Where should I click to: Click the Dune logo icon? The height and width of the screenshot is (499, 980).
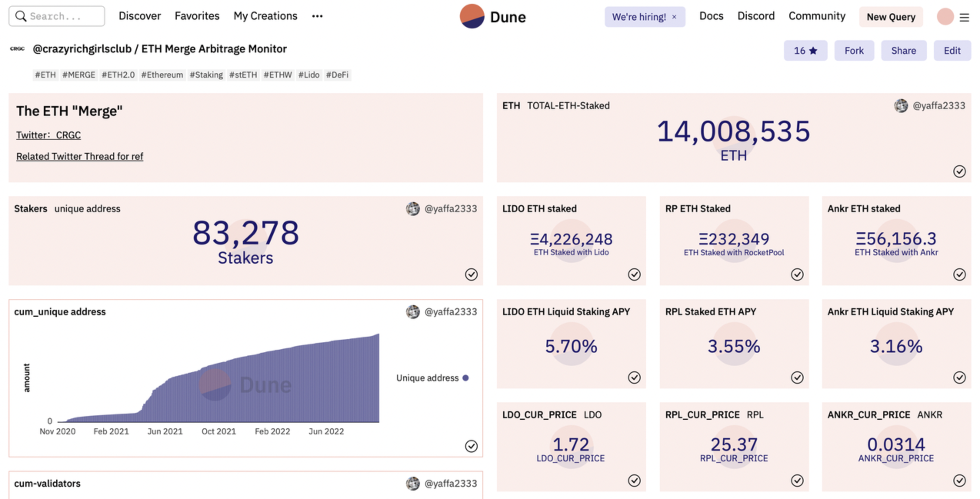click(472, 17)
